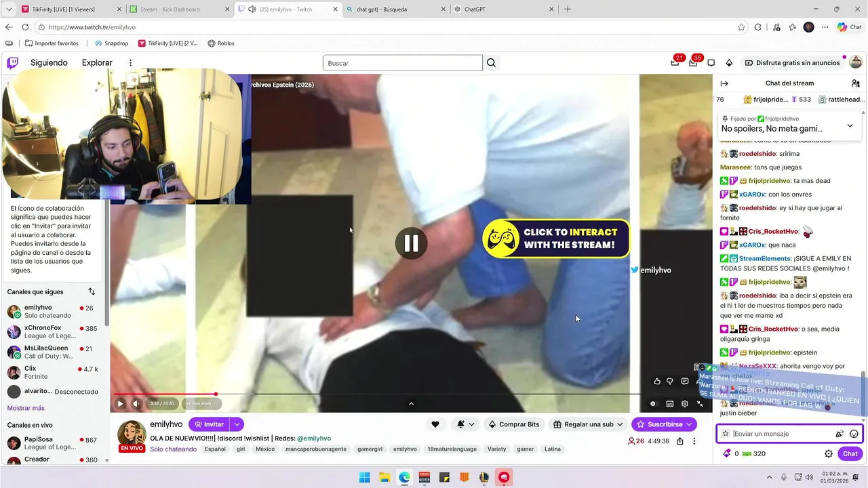This screenshot has height=488, width=868.
Task: Exit fullscreen-style view with collapse arrows icon
Action: [700, 404]
